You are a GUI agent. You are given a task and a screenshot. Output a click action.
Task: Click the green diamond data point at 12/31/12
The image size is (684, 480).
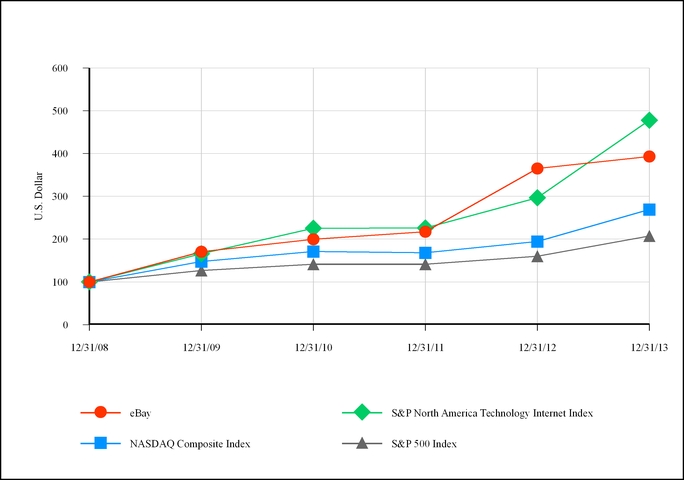tap(537, 198)
